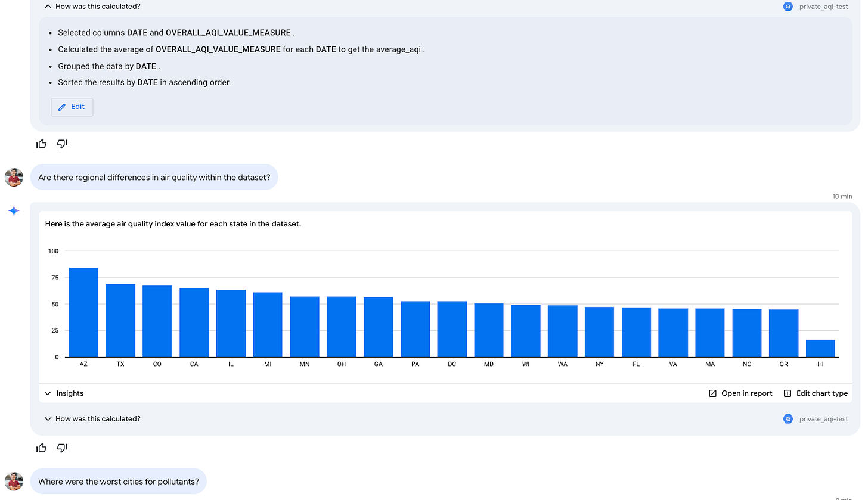Click the "Selected columns DATE" bullet
The width and height of the screenshot is (868, 500).
(x=176, y=33)
